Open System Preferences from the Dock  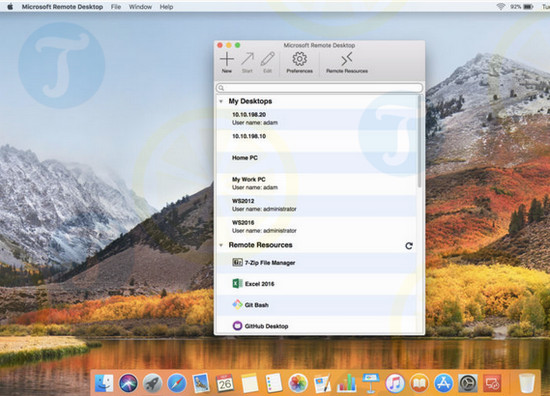468,383
